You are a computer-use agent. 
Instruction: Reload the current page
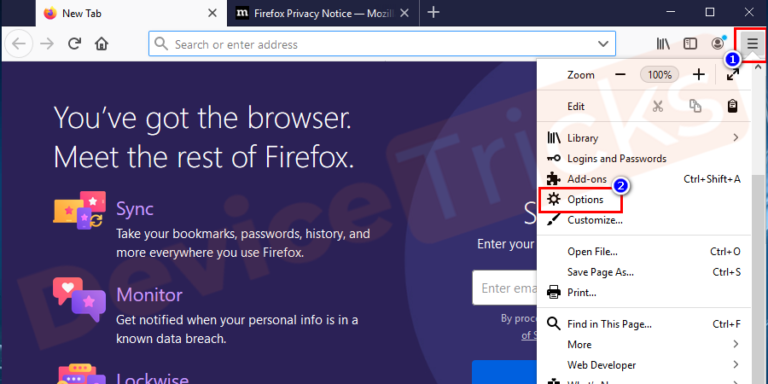(74, 44)
